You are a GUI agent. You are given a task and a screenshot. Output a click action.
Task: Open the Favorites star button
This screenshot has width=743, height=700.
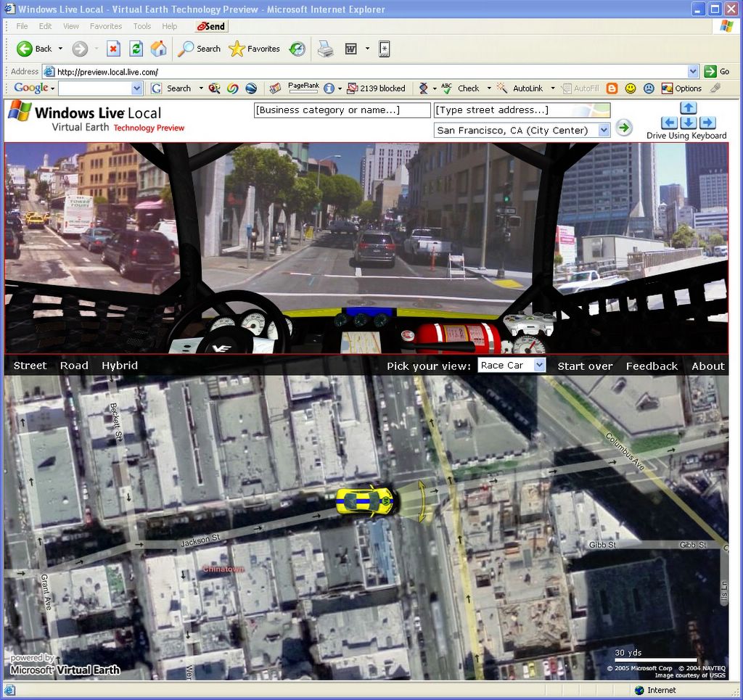pos(254,49)
